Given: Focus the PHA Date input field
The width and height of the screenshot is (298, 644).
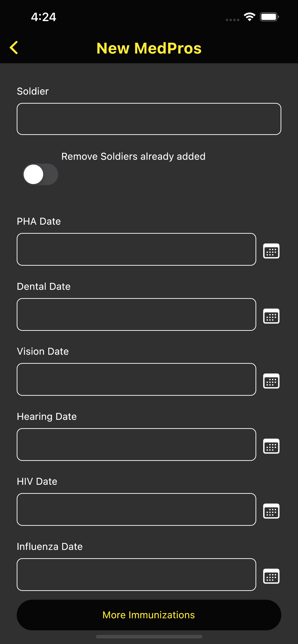Looking at the screenshot, I should tap(136, 249).
